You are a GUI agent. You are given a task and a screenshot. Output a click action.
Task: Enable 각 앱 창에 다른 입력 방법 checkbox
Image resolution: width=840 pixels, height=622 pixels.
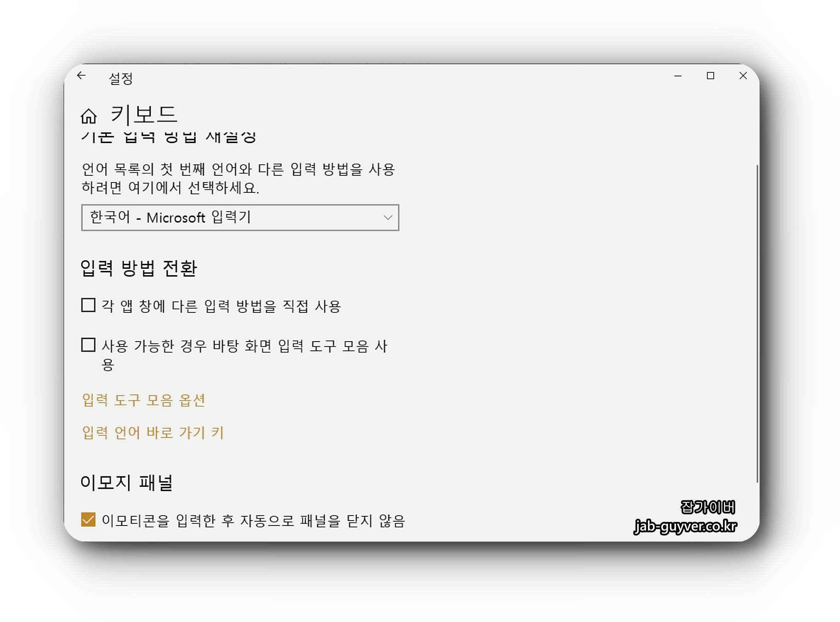[x=88, y=305]
